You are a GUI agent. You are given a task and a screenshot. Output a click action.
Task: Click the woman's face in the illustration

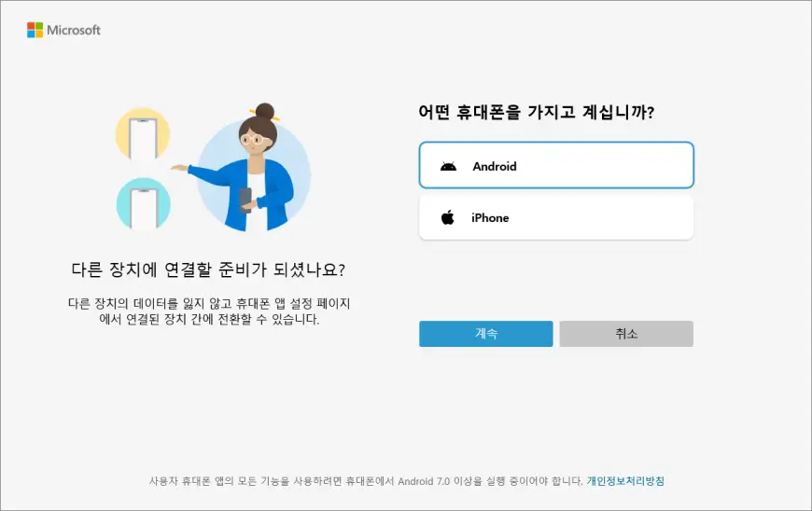click(x=255, y=140)
